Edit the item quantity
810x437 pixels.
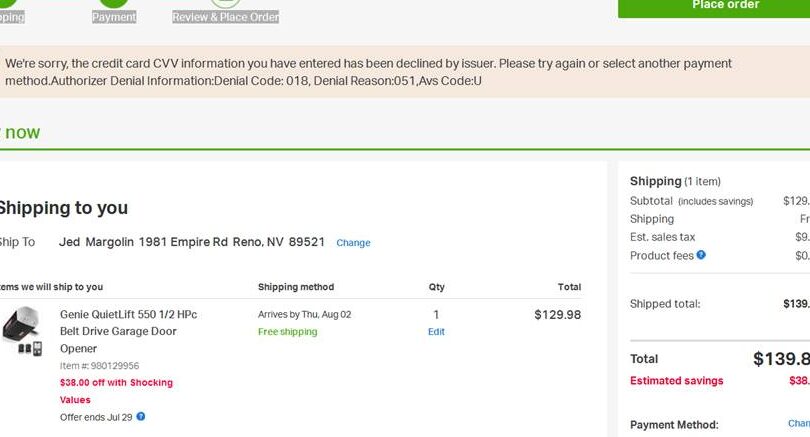(436, 332)
